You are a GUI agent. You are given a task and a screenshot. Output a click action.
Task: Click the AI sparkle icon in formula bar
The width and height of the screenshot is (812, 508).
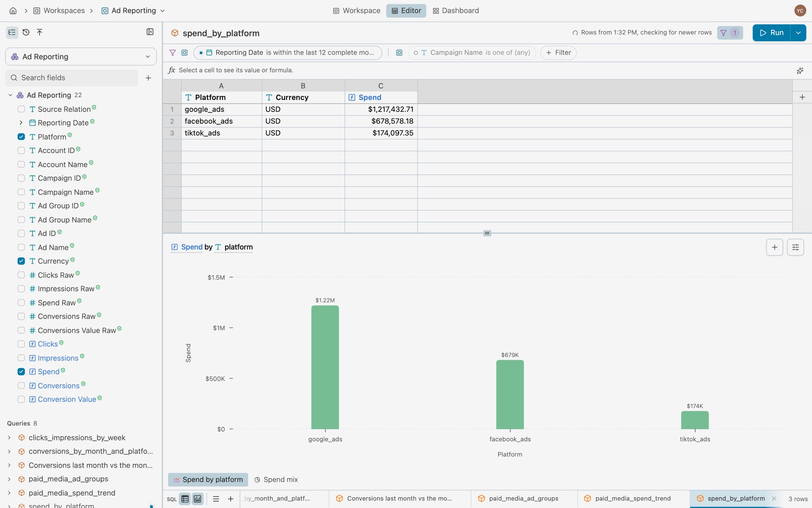pyautogui.click(x=800, y=70)
